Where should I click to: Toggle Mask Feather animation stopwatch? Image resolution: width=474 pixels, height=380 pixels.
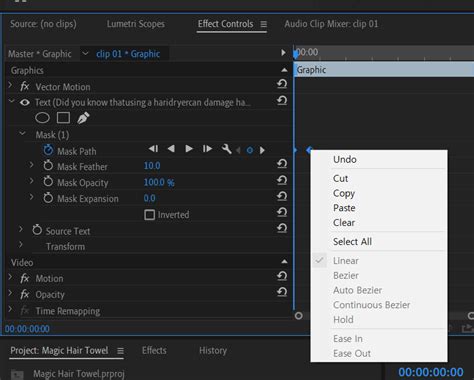tap(48, 166)
